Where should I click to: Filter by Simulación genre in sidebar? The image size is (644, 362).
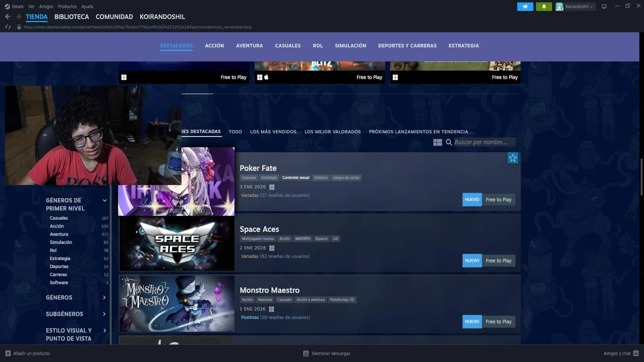[x=61, y=242]
